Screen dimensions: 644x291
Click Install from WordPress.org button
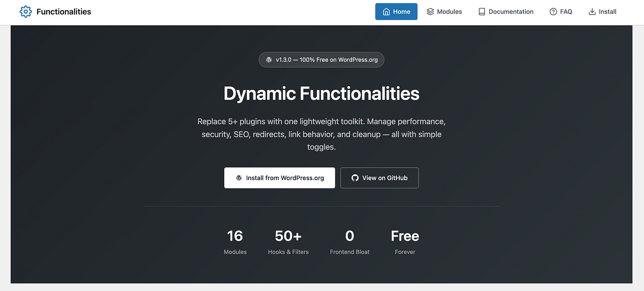tap(280, 178)
